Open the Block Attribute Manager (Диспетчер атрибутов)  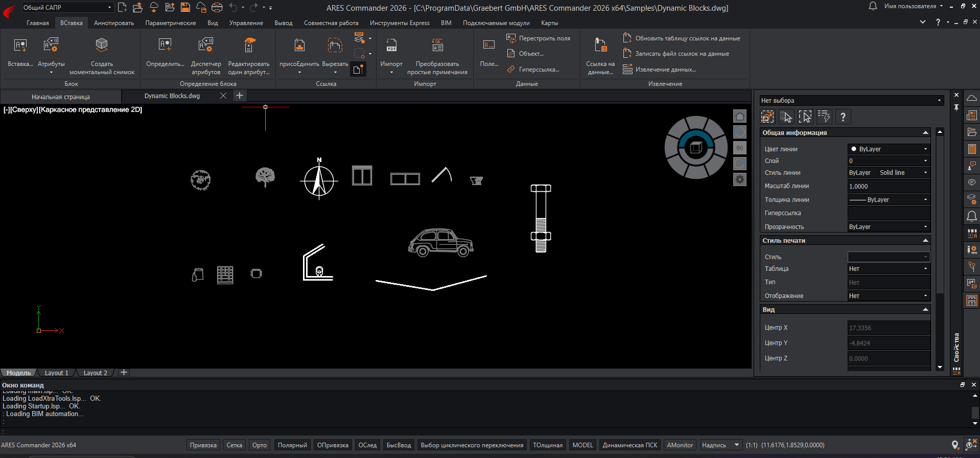coord(206,46)
